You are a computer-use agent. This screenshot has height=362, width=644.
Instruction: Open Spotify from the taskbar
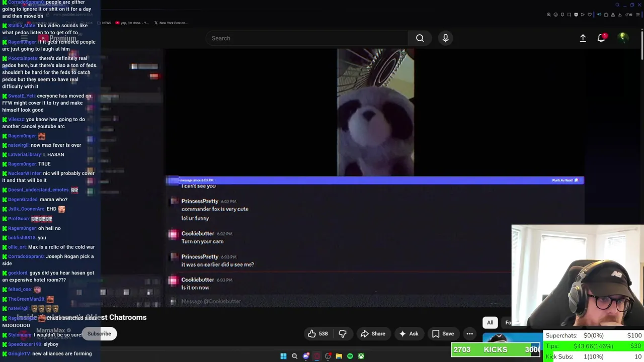point(350,356)
